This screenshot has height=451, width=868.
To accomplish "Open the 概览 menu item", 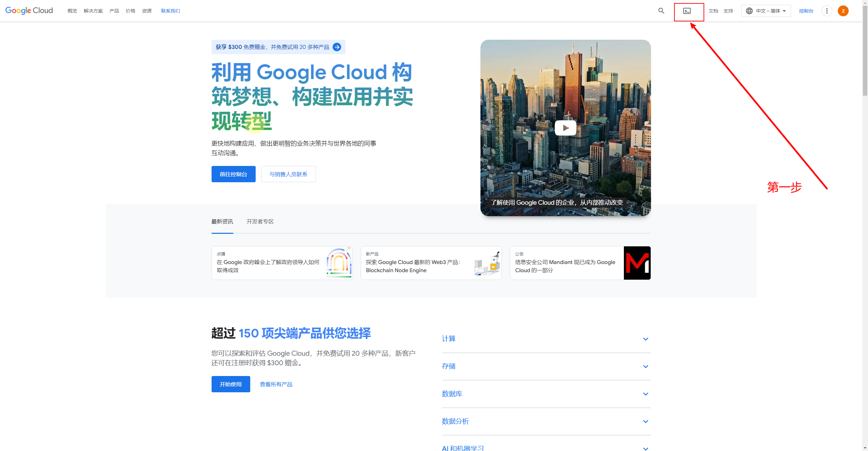I will coord(72,11).
